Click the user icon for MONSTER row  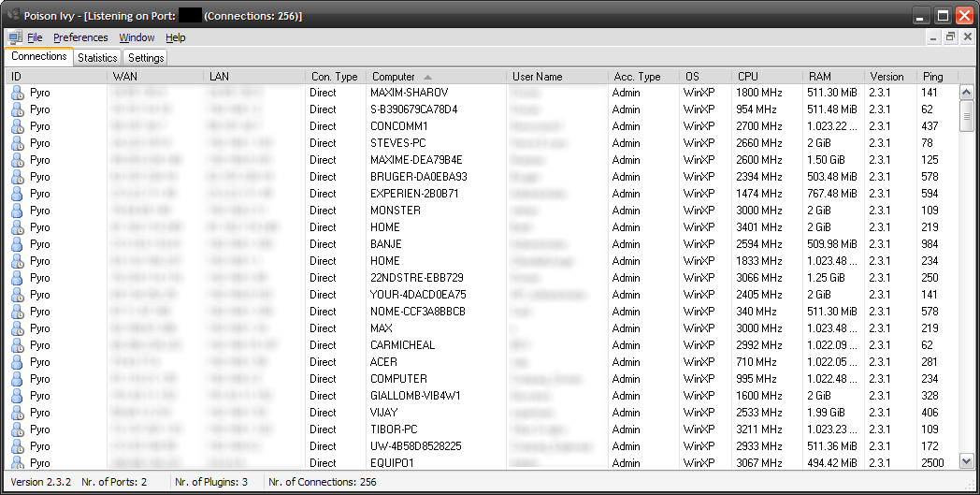coord(18,211)
